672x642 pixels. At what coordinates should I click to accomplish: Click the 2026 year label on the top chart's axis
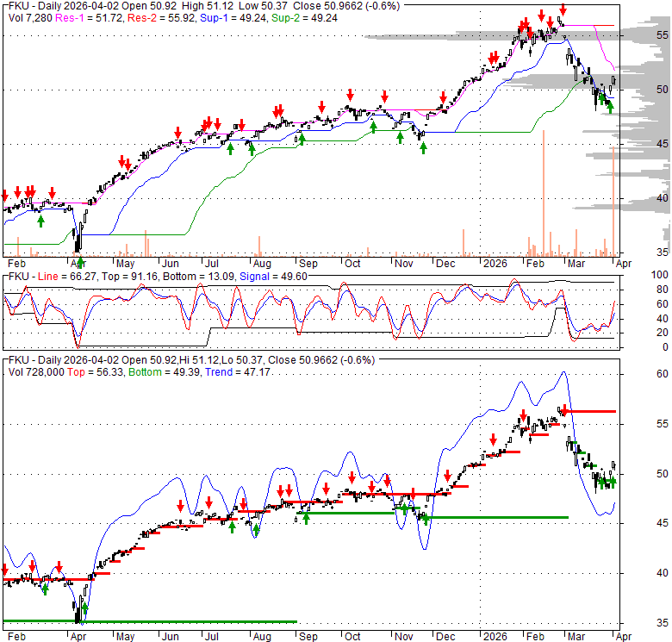pos(494,264)
